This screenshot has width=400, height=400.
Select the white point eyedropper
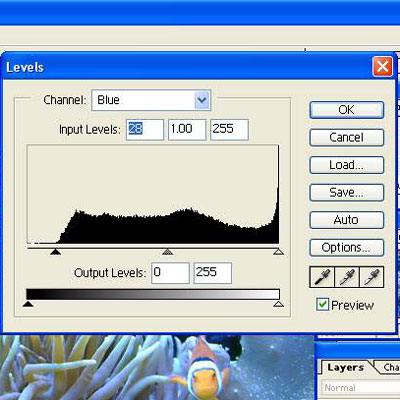[x=371, y=277]
